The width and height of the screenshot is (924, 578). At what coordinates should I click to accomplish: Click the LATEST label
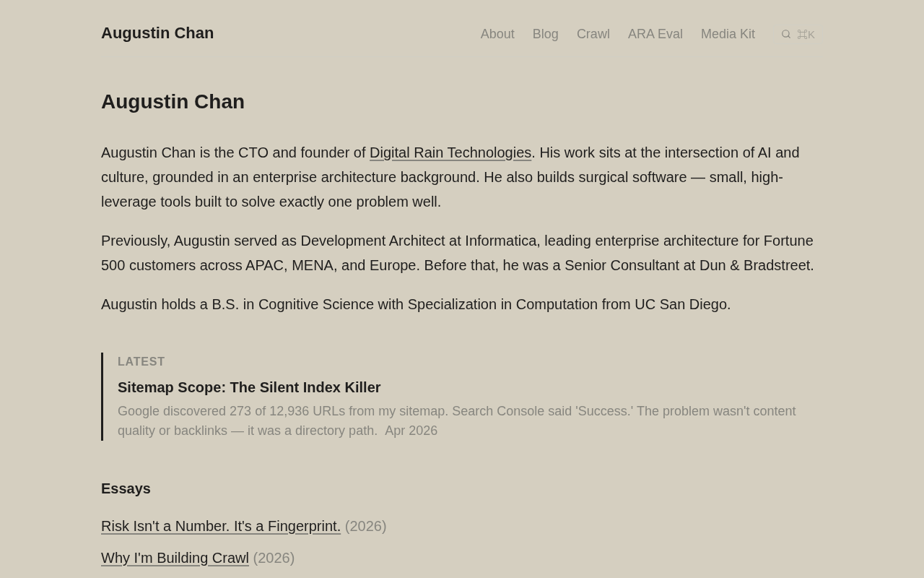coord(141,361)
